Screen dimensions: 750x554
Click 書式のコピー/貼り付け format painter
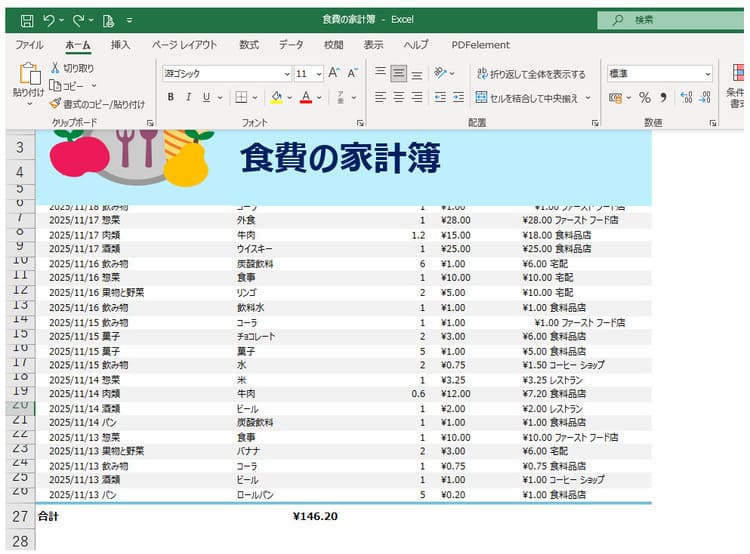(x=98, y=104)
